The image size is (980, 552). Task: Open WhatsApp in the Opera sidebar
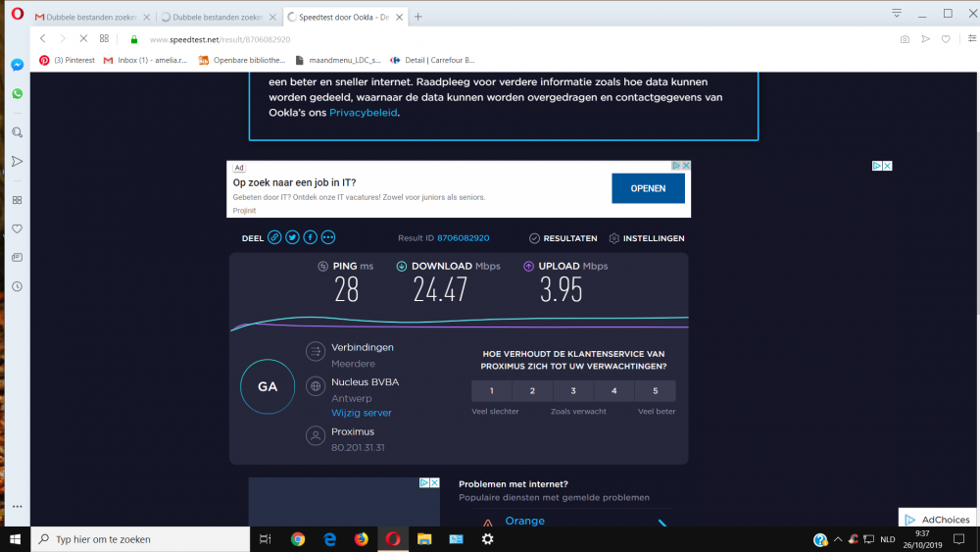click(17, 94)
